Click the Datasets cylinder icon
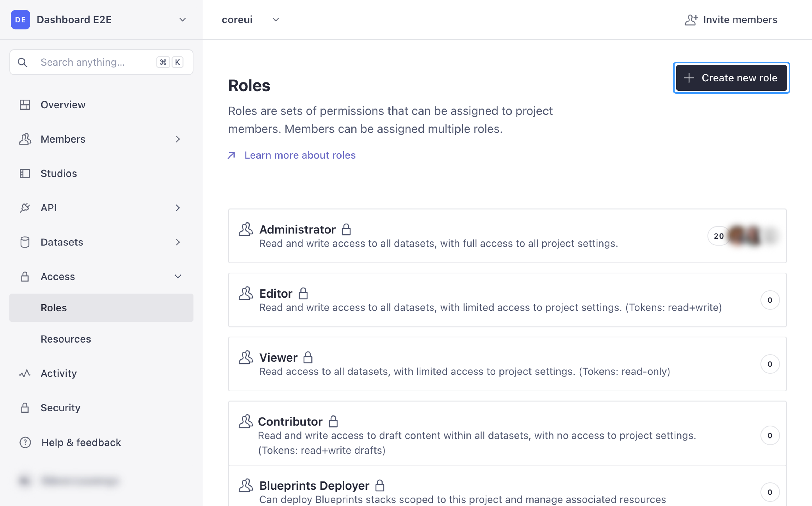The width and height of the screenshot is (812, 506). pos(25,242)
